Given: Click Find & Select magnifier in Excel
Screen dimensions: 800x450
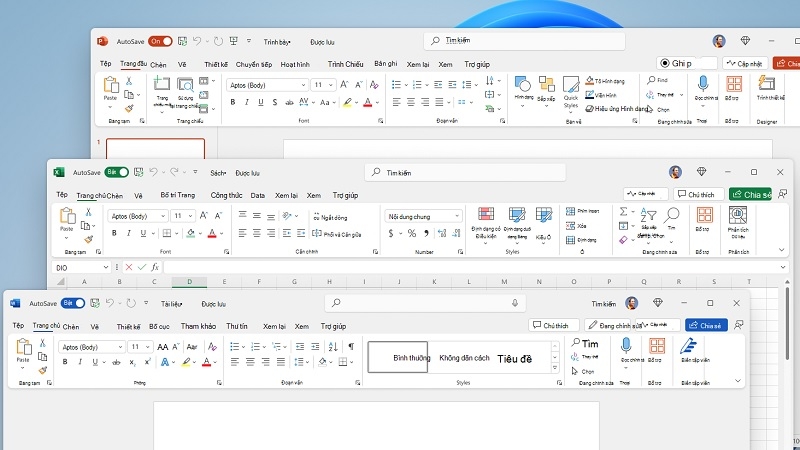Looking at the screenshot, I should tap(672, 214).
